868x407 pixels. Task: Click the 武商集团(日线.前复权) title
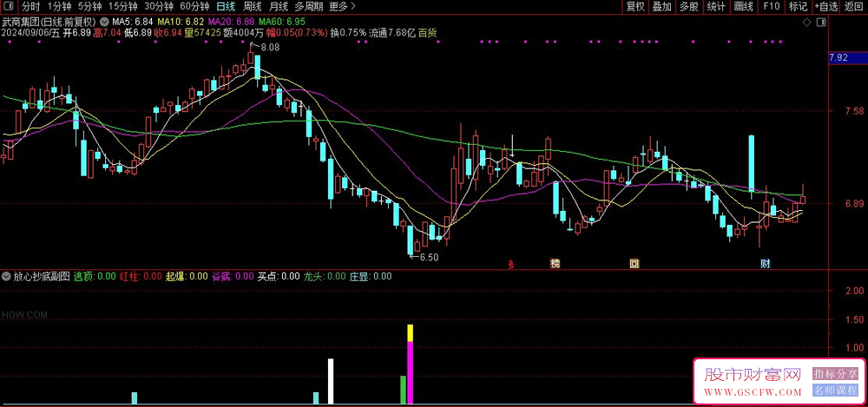pos(49,22)
